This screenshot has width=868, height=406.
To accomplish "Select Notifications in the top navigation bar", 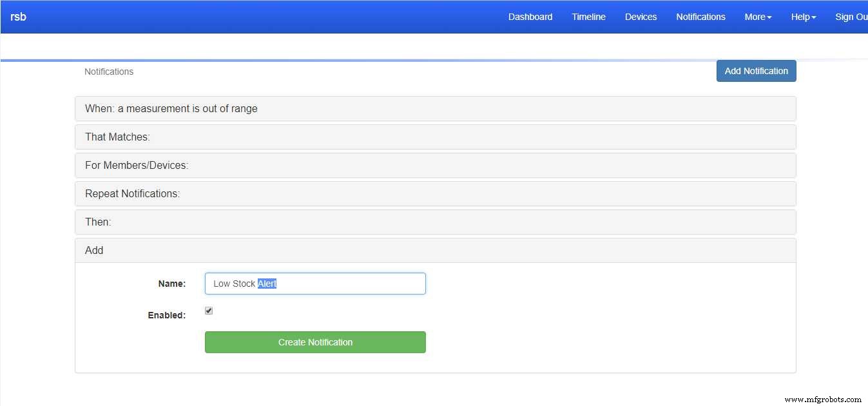I will (700, 17).
